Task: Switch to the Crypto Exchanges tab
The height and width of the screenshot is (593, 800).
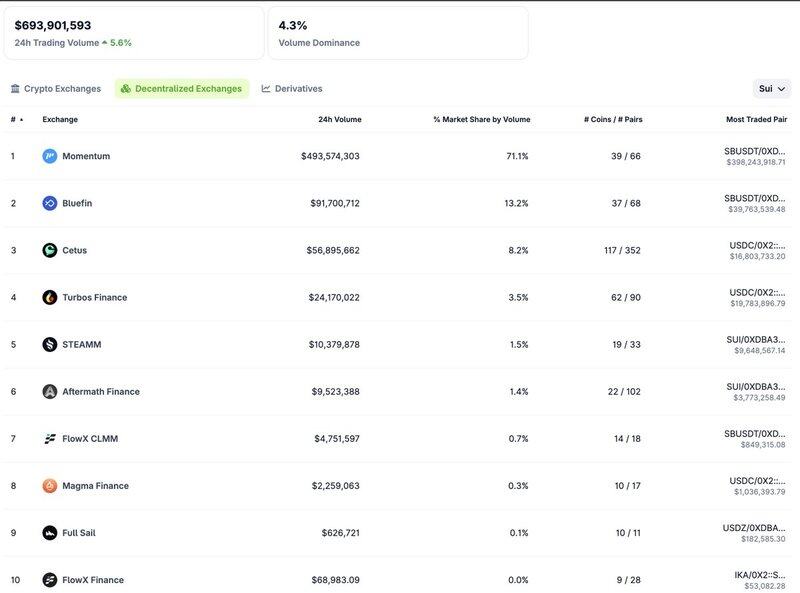Action: tap(56, 89)
